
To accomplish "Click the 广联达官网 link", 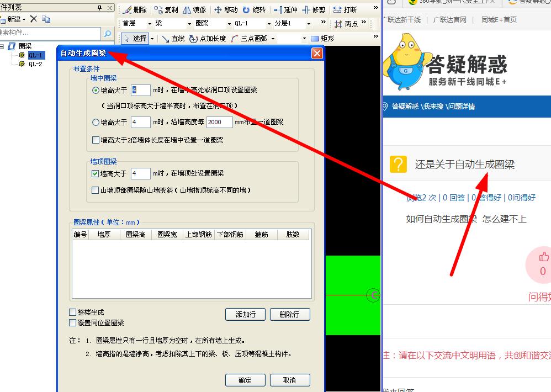I will pos(450,20).
